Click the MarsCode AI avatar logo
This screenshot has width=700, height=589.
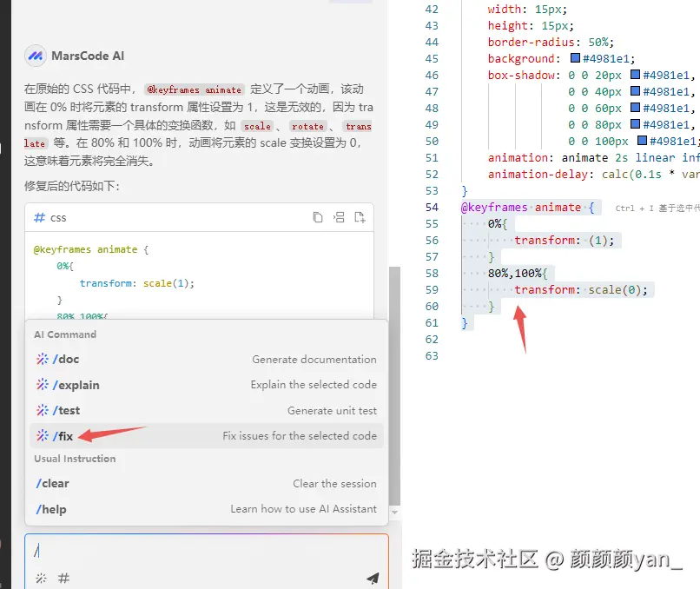click(36, 56)
